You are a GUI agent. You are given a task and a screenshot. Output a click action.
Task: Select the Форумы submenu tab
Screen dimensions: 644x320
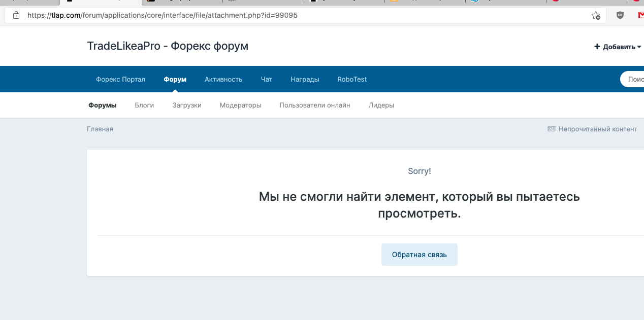pyautogui.click(x=103, y=105)
